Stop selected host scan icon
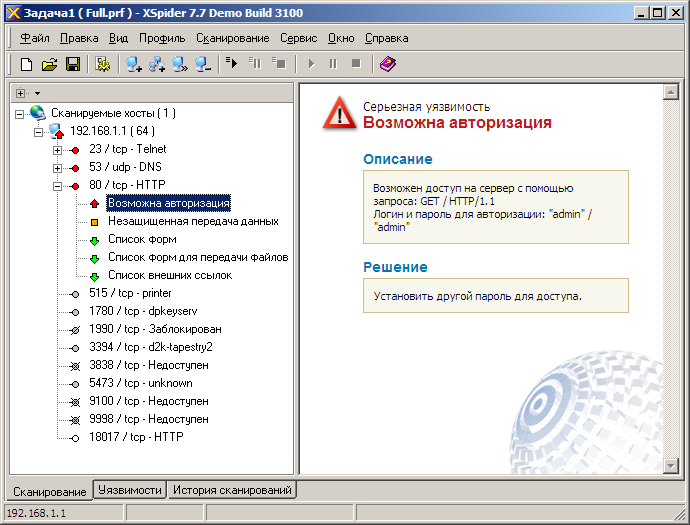 pyautogui.click(x=278, y=63)
